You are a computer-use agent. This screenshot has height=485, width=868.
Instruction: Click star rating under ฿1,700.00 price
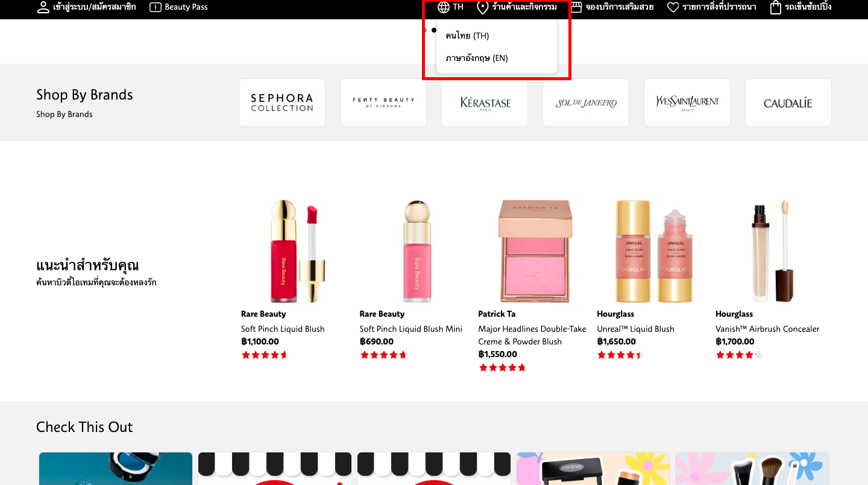pos(739,355)
